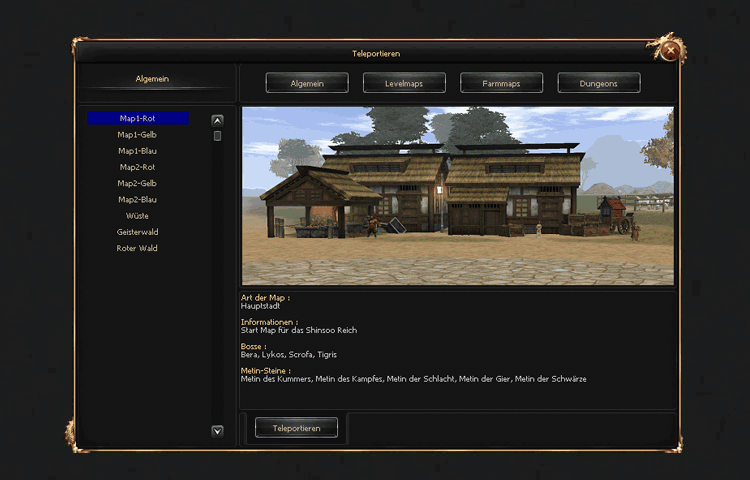Viewport: 750px width, 480px height.
Task: Select Map1-Rot in the map list
Action: tap(138, 118)
